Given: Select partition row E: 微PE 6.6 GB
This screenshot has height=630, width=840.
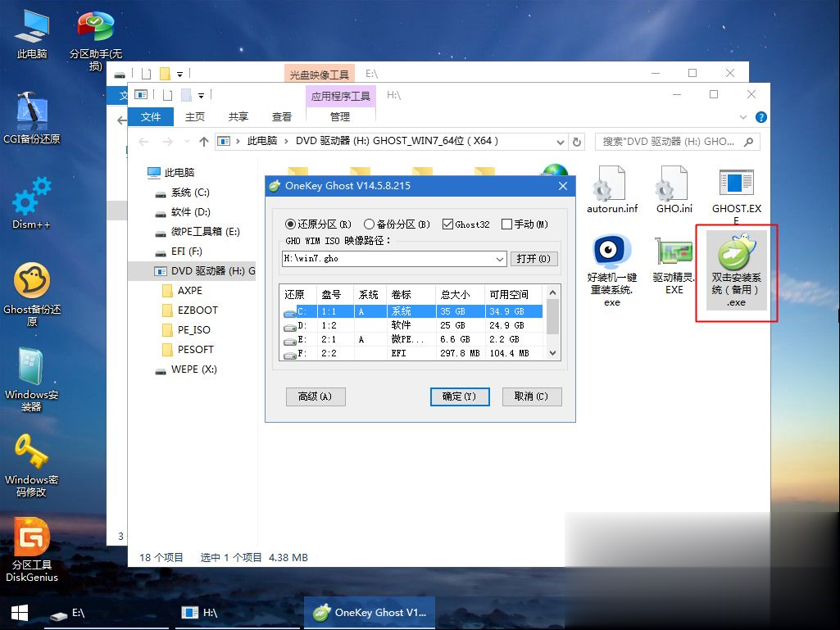Looking at the screenshot, I should [x=412, y=339].
